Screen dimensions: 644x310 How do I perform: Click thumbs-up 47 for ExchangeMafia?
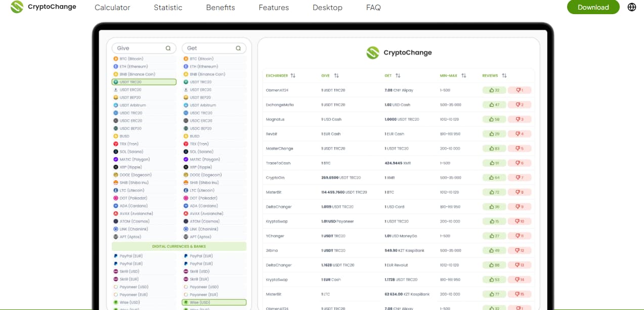click(494, 105)
